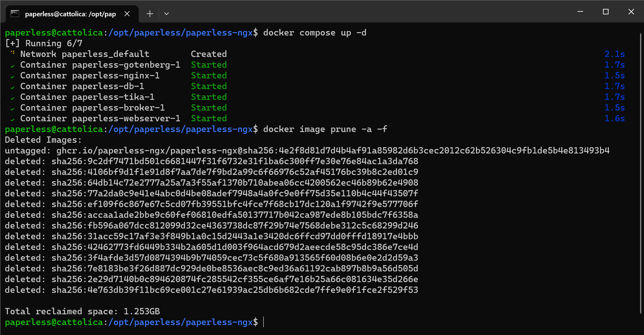Open a new terminal tab with the plus button
This screenshot has height=335, width=644.
click(150, 14)
